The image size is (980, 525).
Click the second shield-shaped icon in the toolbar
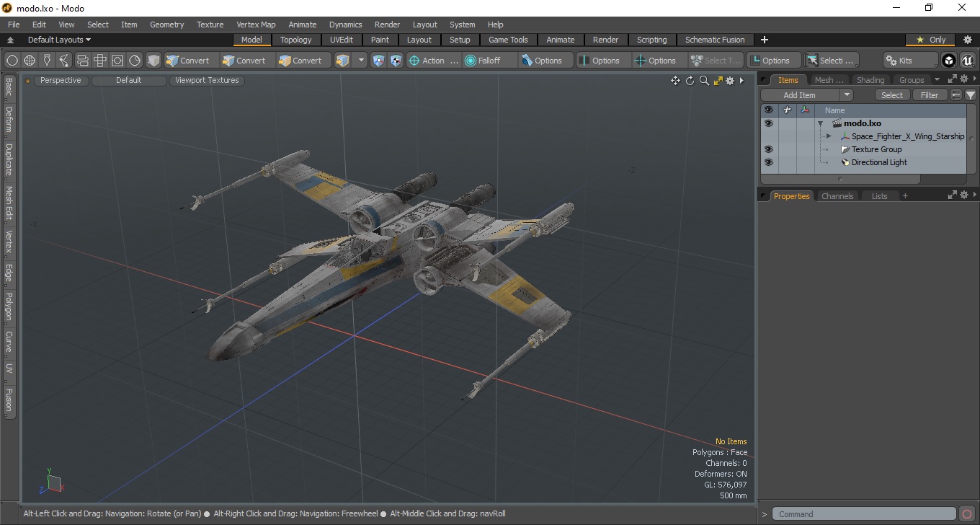click(x=396, y=61)
